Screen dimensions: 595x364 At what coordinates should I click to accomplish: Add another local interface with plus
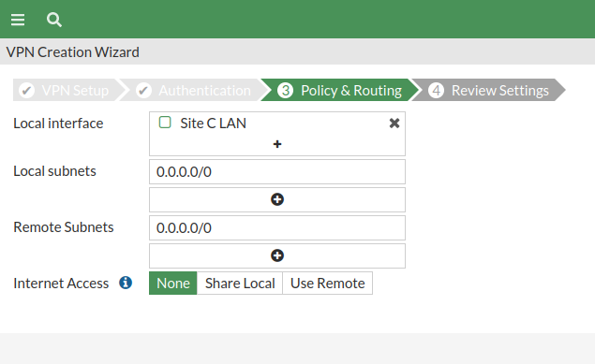(x=277, y=144)
